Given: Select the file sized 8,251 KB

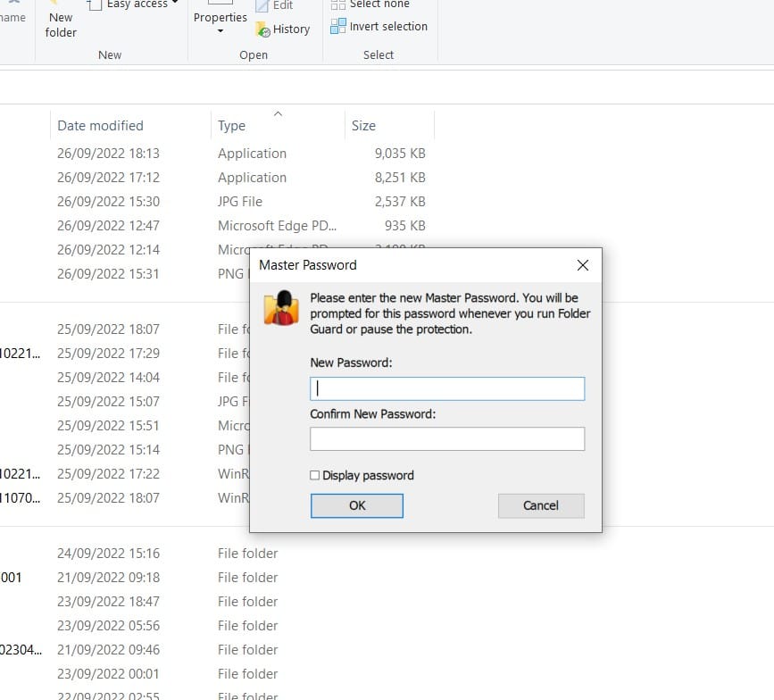Looking at the screenshot, I should click(217, 178).
